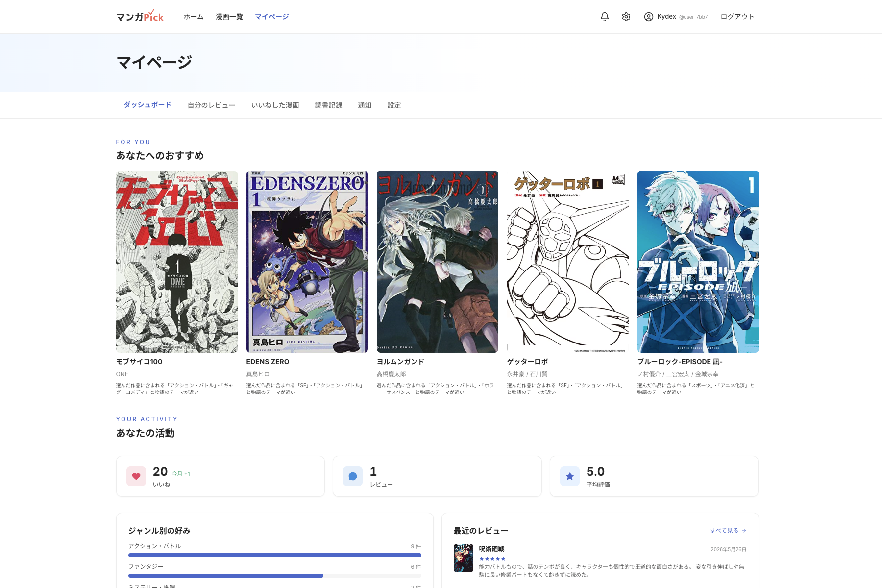Open the ブルーロック-EPISODE 凪- cover thumbnail
This screenshot has width=882, height=588.
click(698, 262)
